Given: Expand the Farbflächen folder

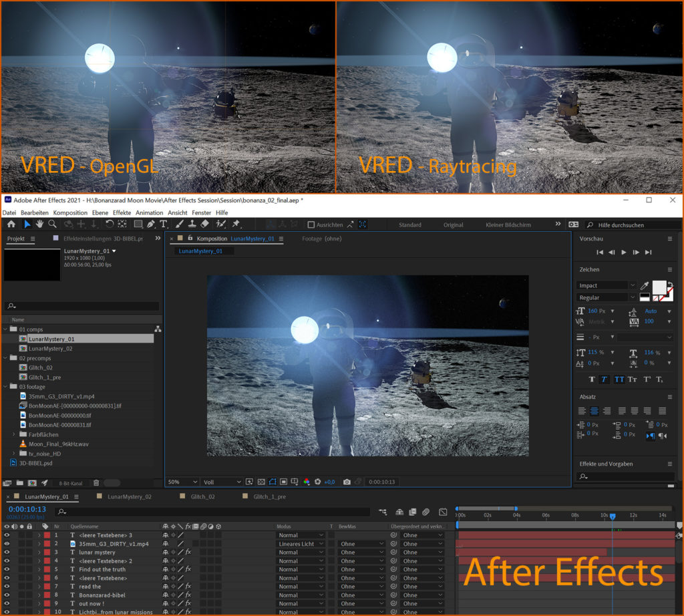Looking at the screenshot, I should [13, 434].
